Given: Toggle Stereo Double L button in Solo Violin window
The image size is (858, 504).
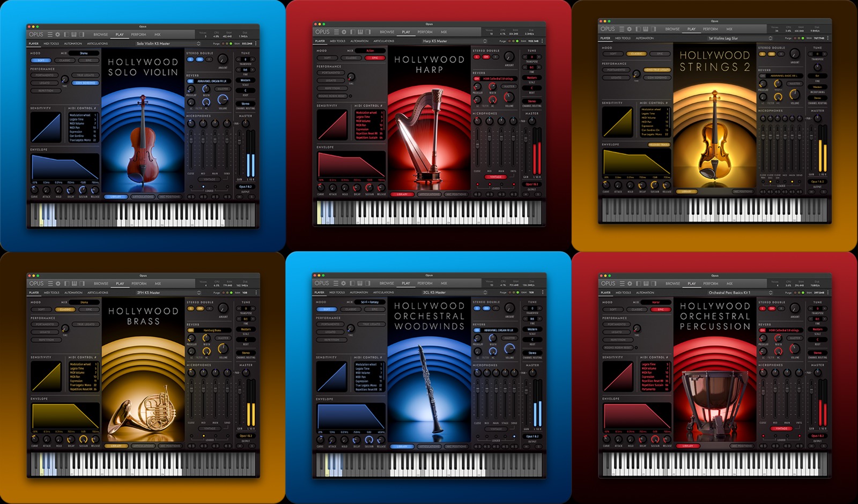Looking at the screenshot, I should (x=190, y=59).
